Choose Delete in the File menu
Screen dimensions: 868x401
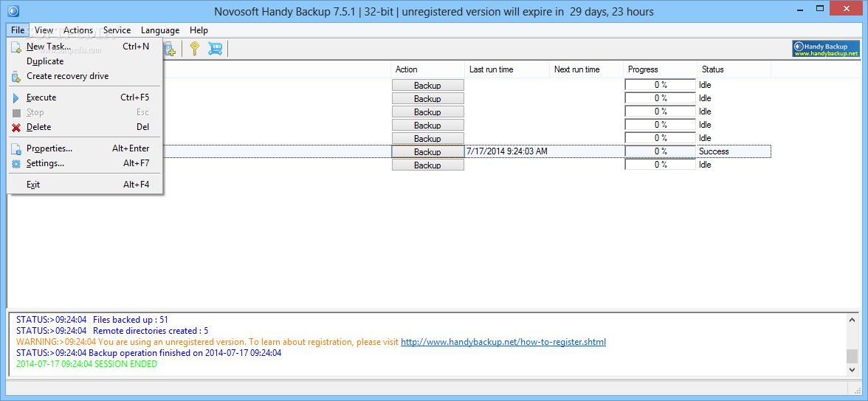tap(85, 127)
